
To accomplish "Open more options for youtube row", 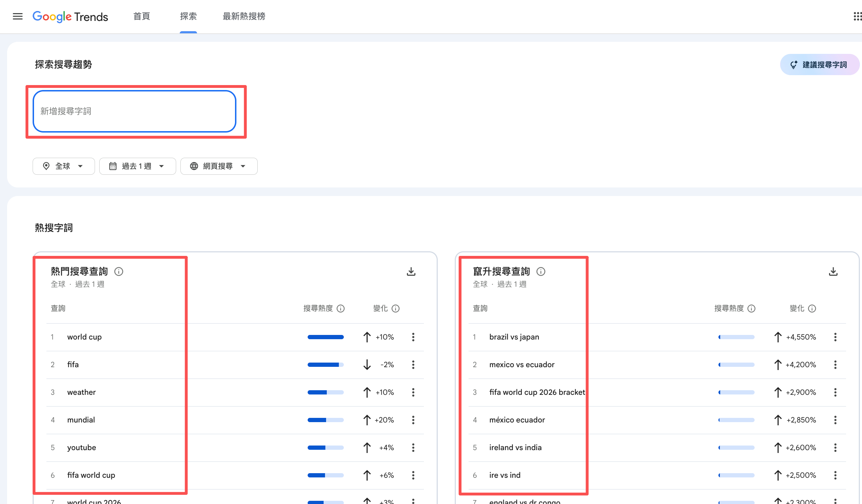I will (413, 448).
